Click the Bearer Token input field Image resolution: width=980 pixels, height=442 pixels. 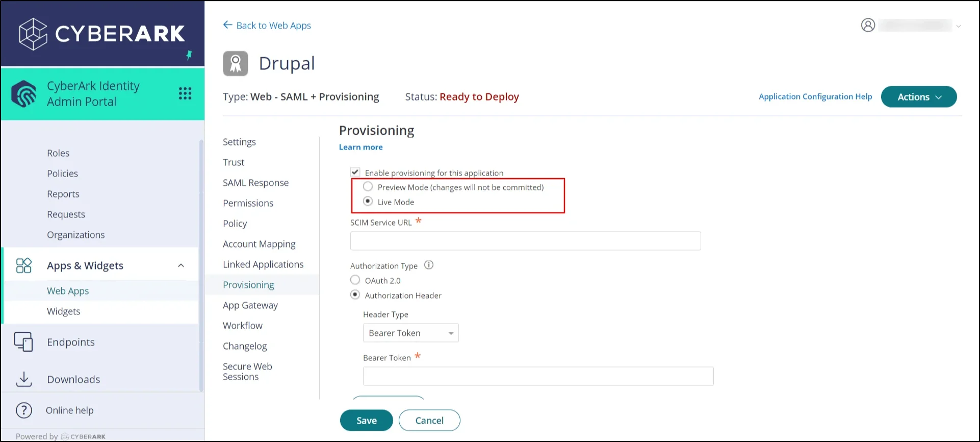(x=538, y=376)
